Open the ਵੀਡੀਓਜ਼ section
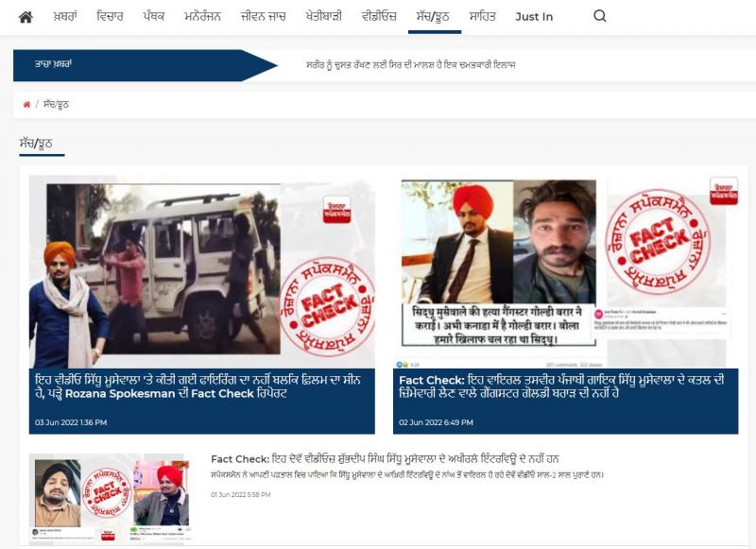 [379, 16]
